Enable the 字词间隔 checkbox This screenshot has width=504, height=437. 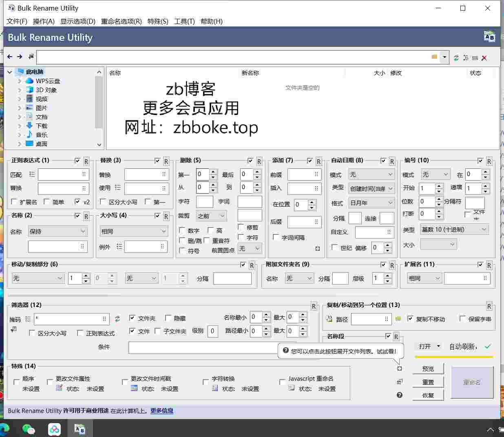pos(276,237)
